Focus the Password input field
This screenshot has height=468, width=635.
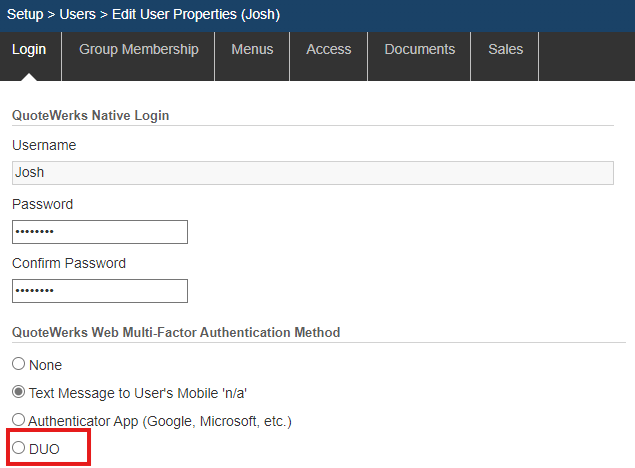(x=100, y=232)
